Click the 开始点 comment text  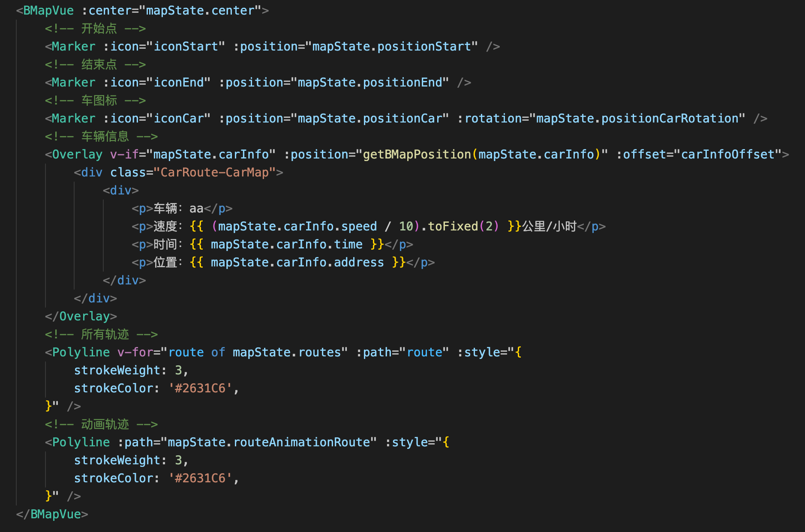(99, 28)
